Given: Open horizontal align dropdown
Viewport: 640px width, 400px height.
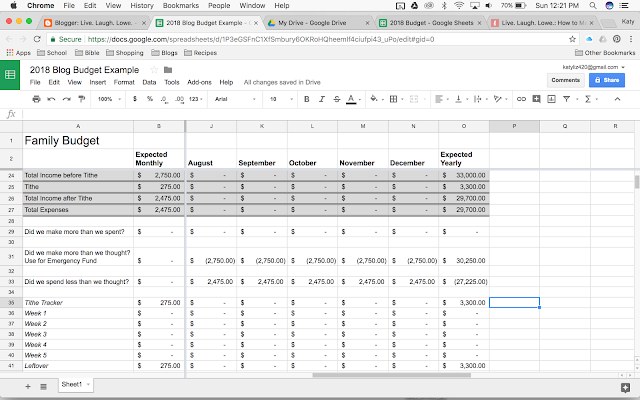Looking at the screenshot, I should coord(441,99).
